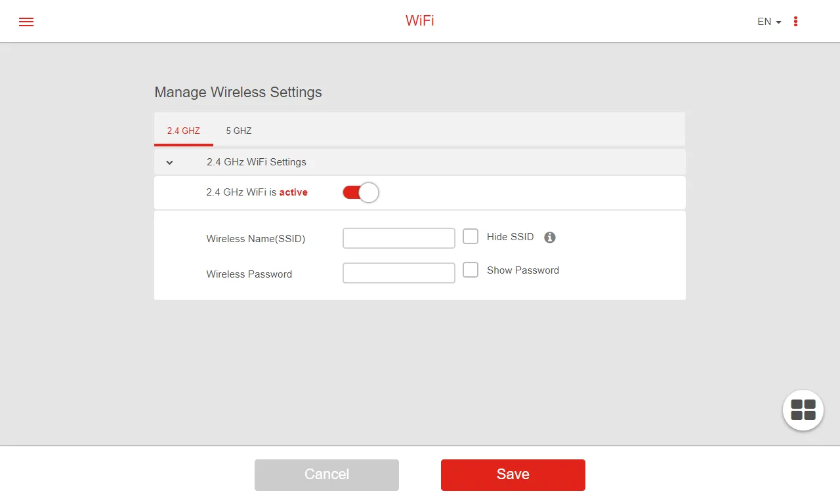
Task: Click the info icon next to Hide SSID
Action: [549, 237]
